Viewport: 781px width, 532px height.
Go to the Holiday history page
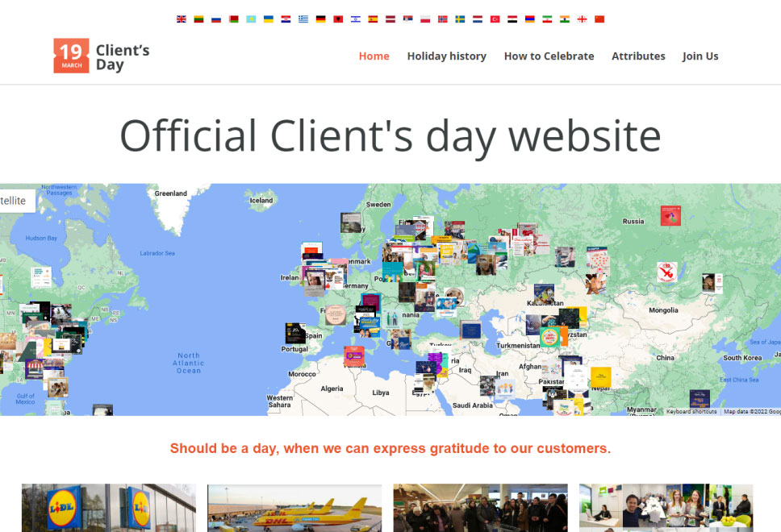point(447,56)
